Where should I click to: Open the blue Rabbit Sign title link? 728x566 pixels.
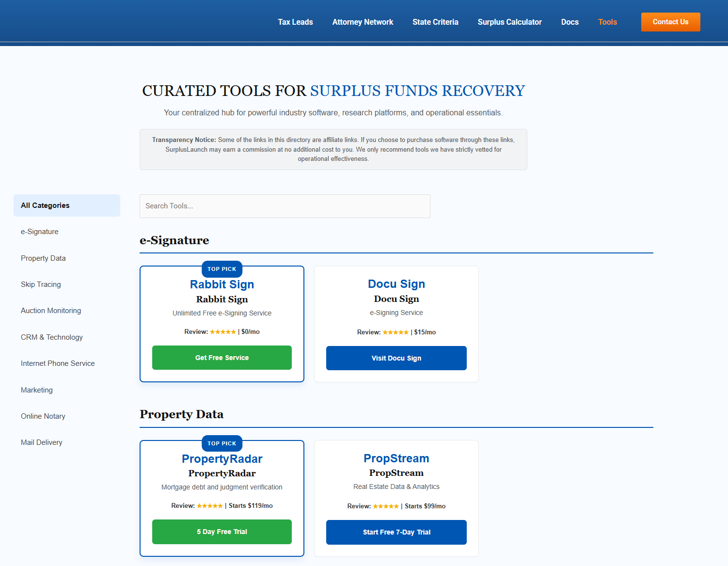pos(222,284)
